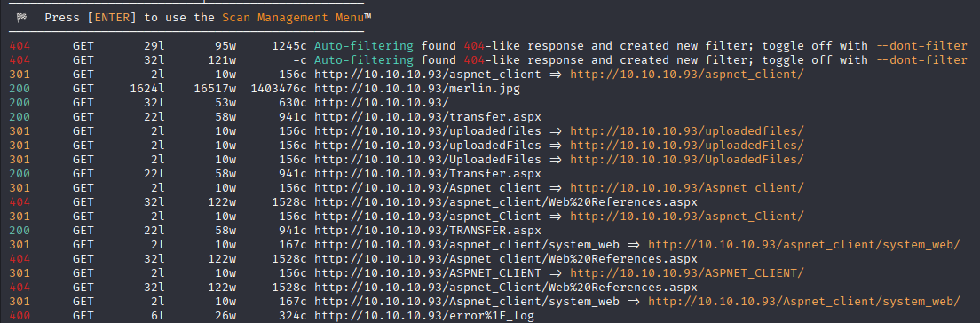
Task: Click the ASPNET_CLIENT/ uppercase redirect link
Action: tap(687, 273)
